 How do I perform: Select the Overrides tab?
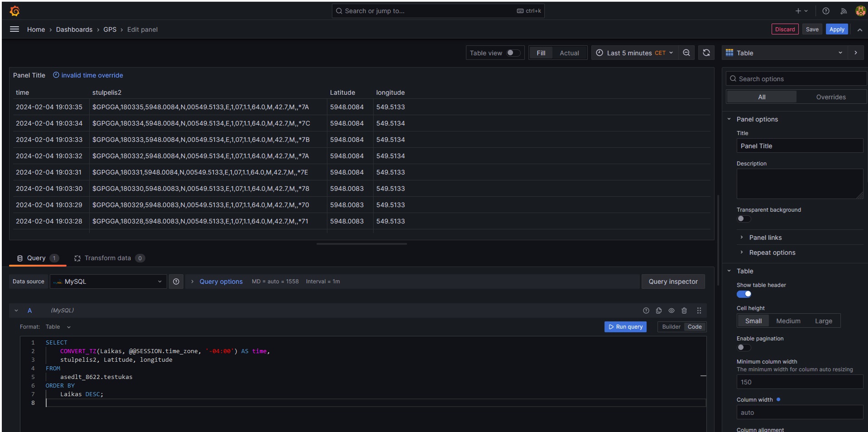[831, 97]
